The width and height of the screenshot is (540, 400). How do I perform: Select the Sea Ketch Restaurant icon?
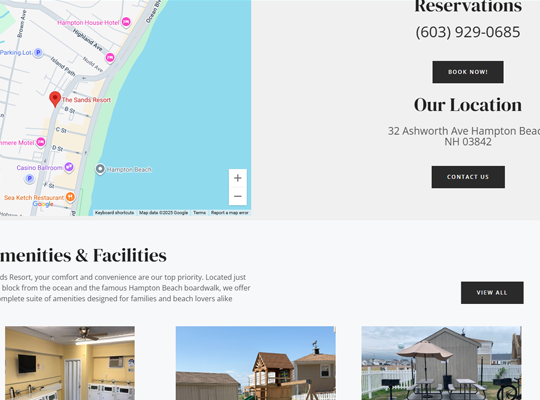click(x=70, y=197)
